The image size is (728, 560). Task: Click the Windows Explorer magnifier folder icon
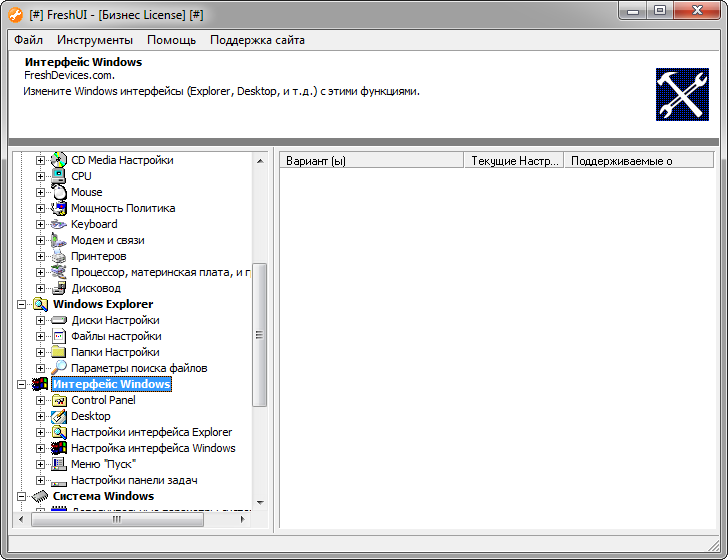tap(40, 304)
